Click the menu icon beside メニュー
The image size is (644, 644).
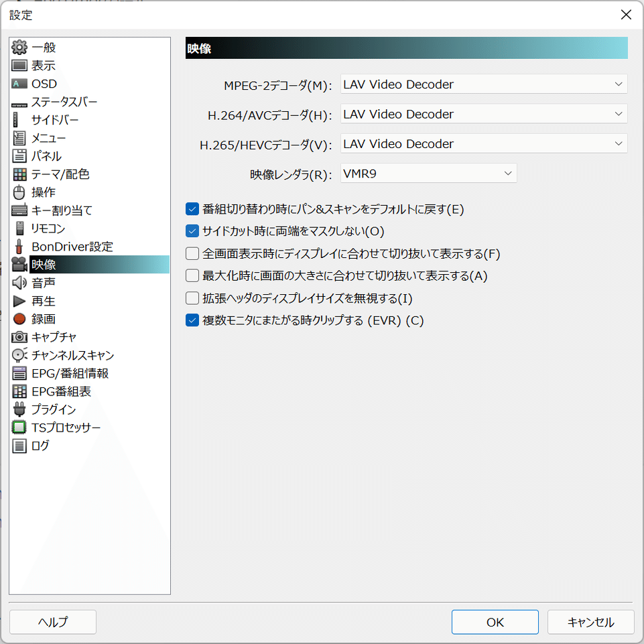19,138
